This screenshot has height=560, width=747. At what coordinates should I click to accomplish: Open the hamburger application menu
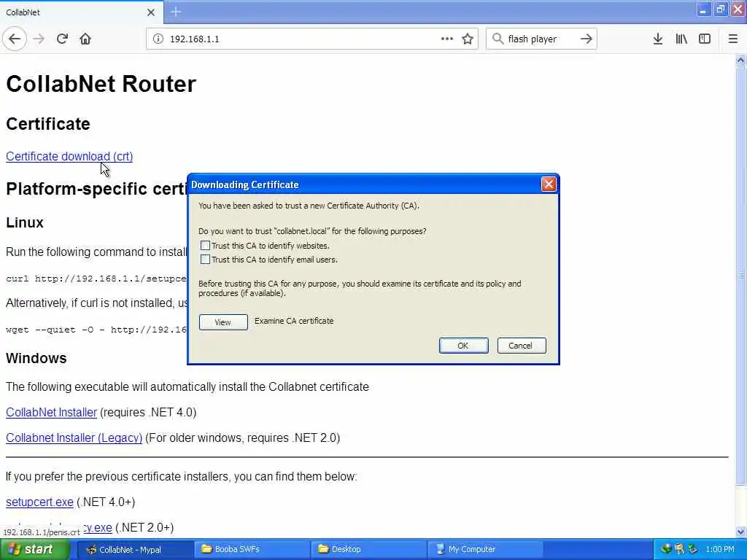click(x=732, y=39)
